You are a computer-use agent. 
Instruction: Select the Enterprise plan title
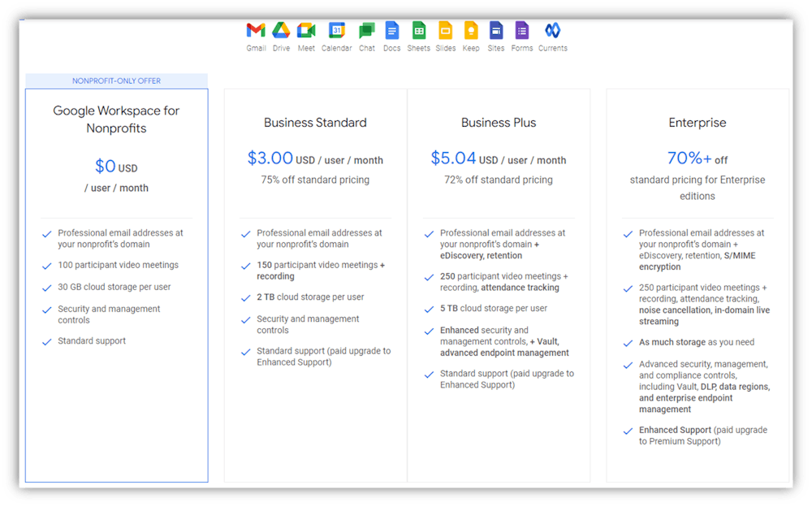(x=698, y=123)
